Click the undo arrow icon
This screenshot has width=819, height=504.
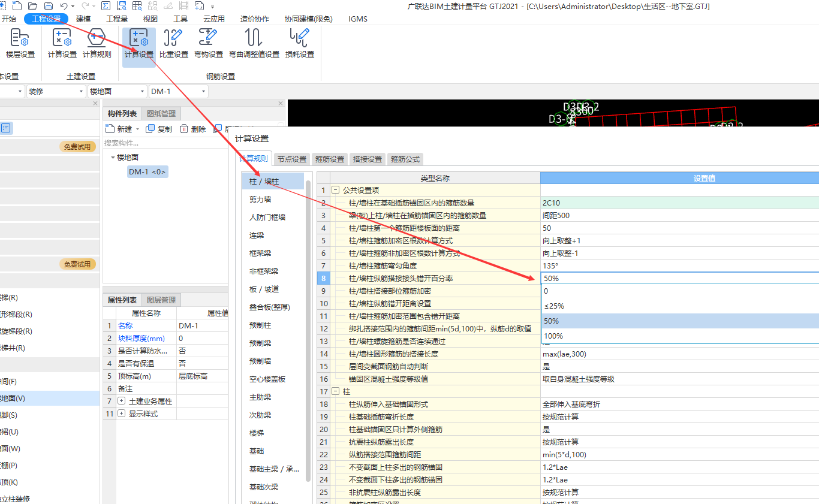coord(64,6)
